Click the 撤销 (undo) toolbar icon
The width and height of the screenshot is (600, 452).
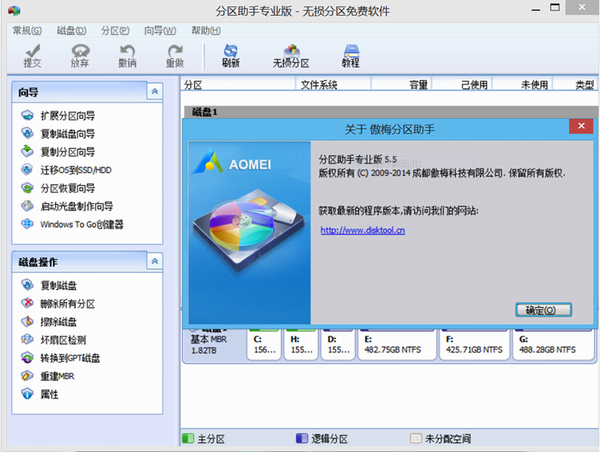tap(127, 51)
